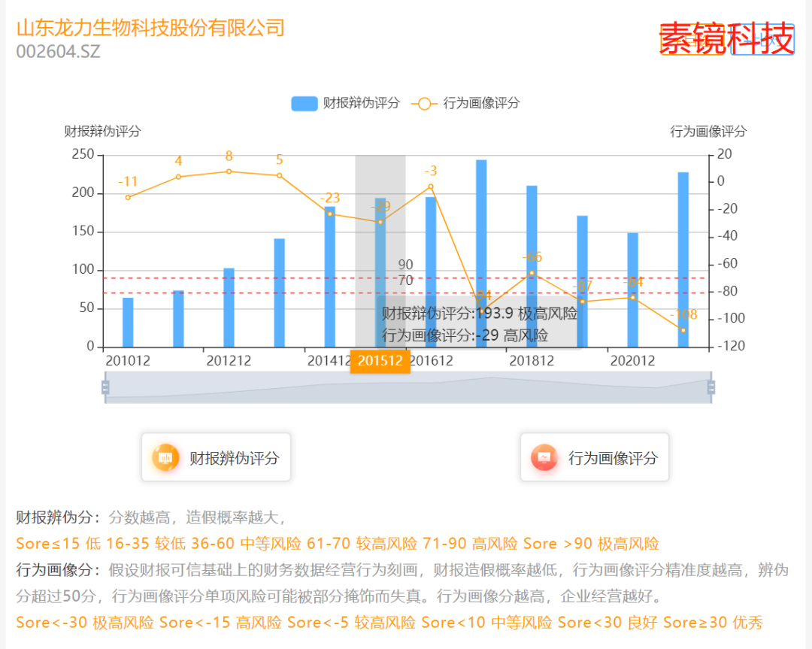The height and width of the screenshot is (649, 812).
Task: Click the line point labeled 8
Action: click(x=229, y=171)
